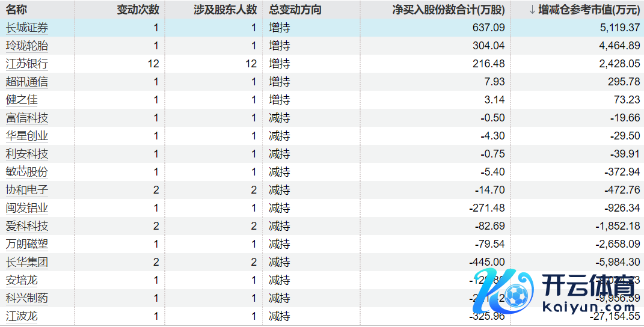The image size is (644, 327).
Task: Open the 玲珑轮胎 stock link
Action: click(27, 46)
